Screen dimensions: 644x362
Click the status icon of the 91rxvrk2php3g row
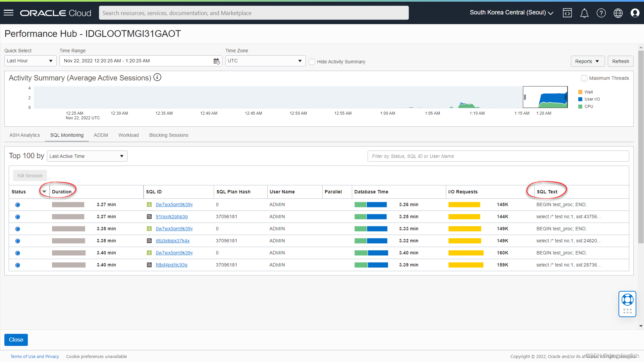click(x=18, y=217)
